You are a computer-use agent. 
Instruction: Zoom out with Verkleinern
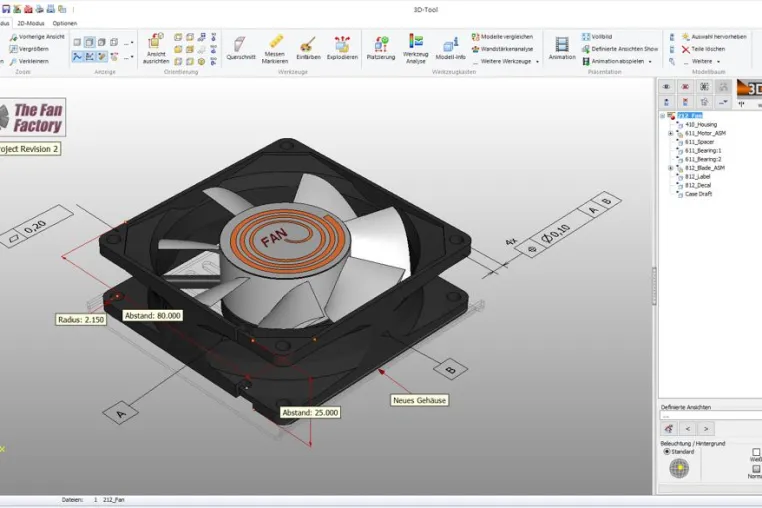(x=29, y=61)
